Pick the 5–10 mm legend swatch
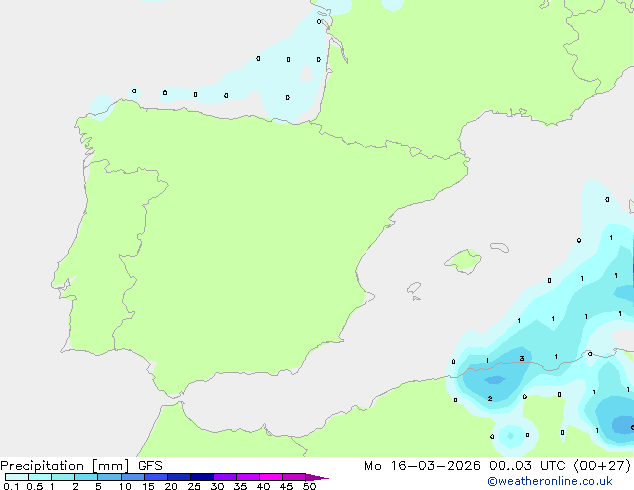The image size is (634, 490). [x=109, y=477]
